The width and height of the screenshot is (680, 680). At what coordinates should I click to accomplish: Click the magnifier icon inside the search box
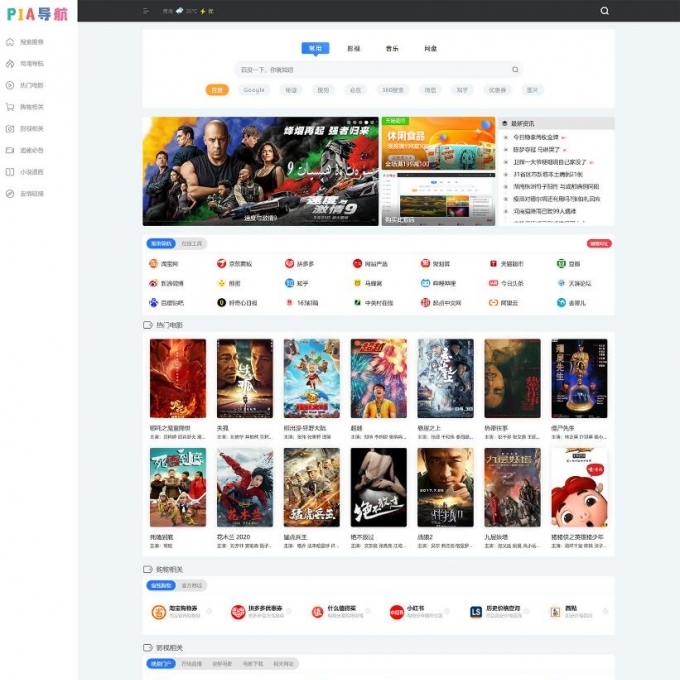point(515,69)
